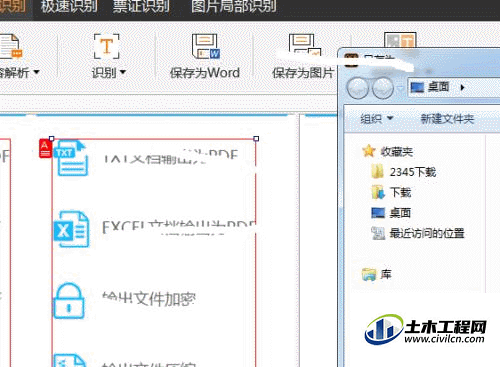Screen dimensions: 500x367
Task: Click the red A marker on selection box
Action: [45, 149]
